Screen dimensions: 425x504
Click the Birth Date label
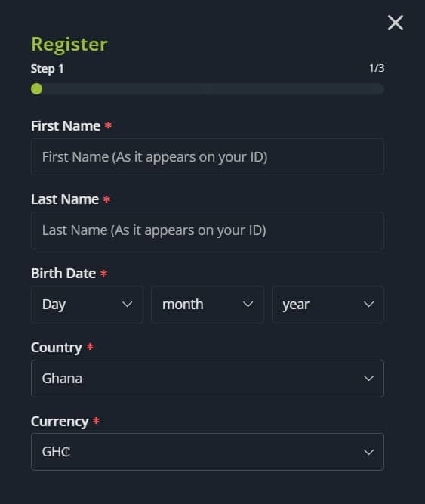tap(63, 274)
